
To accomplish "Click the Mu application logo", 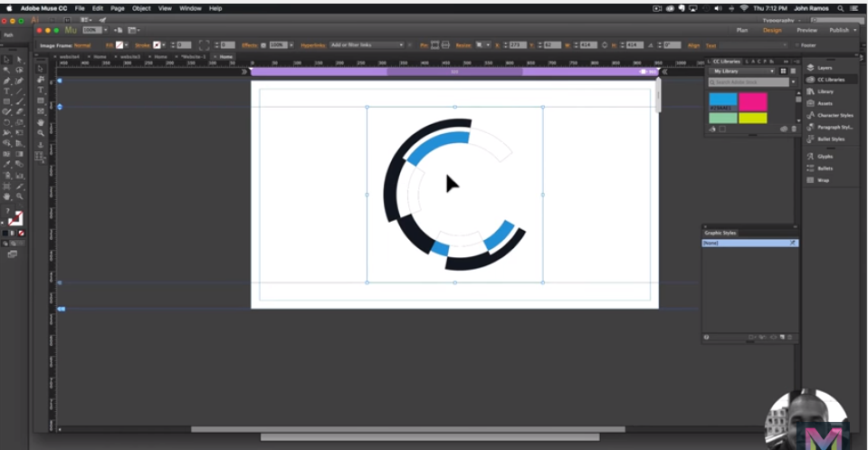I will 71,30.
